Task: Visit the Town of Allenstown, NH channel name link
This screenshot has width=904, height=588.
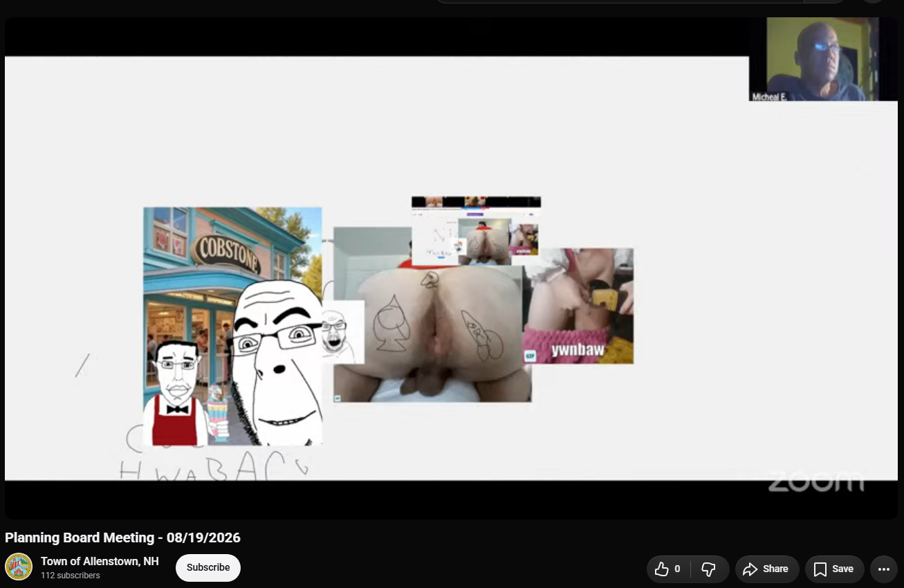Action: click(x=100, y=561)
